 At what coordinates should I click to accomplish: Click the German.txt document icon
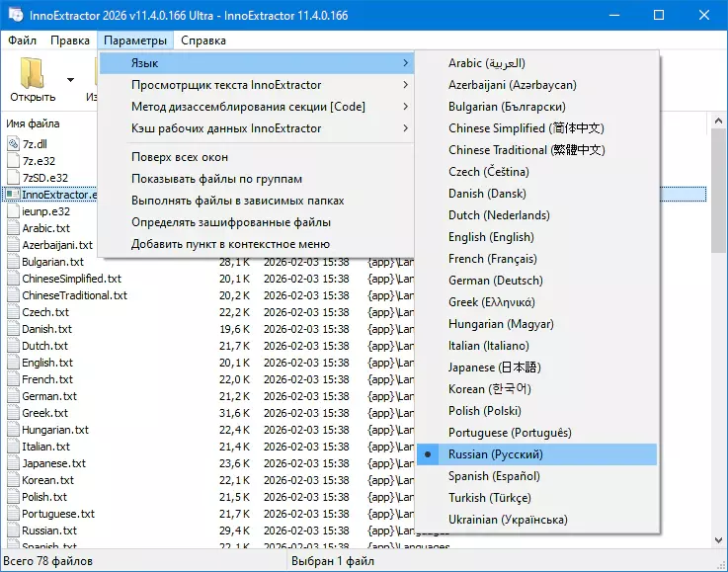(x=13, y=396)
